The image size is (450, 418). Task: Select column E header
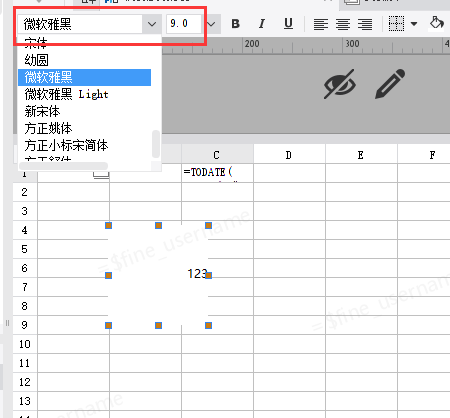(361, 155)
